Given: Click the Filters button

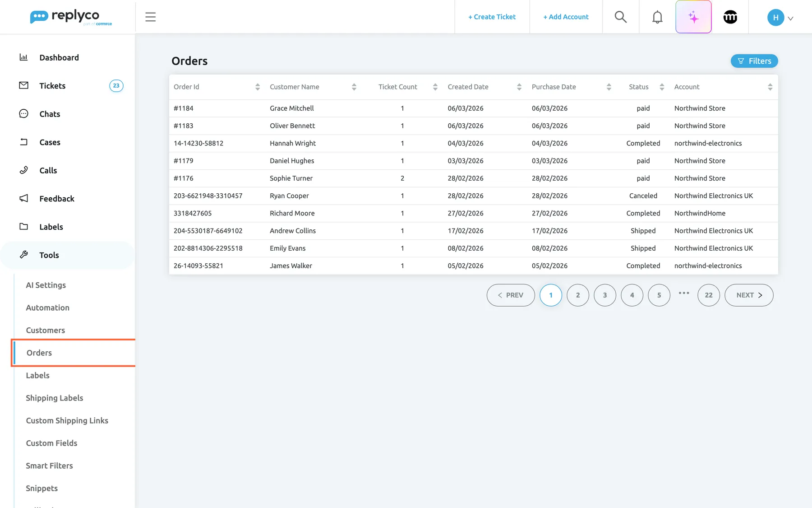Looking at the screenshot, I should [x=754, y=61].
